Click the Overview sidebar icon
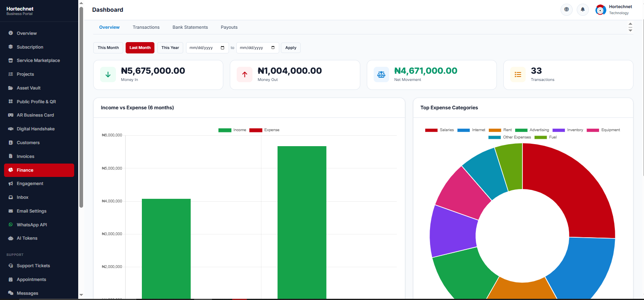The height and width of the screenshot is (300, 644). click(11, 33)
